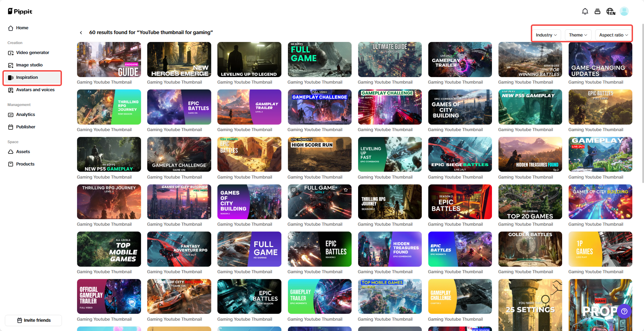This screenshot has width=644, height=331.
Task: Open the THRILLING RPG JOURNEY green thumbnail
Action: (x=109, y=107)
